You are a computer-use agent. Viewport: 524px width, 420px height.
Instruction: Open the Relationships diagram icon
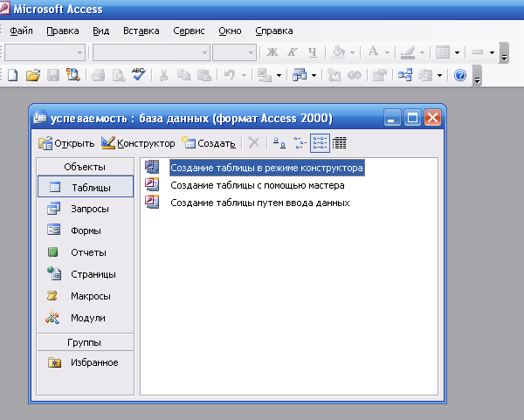tap(405, 75)
